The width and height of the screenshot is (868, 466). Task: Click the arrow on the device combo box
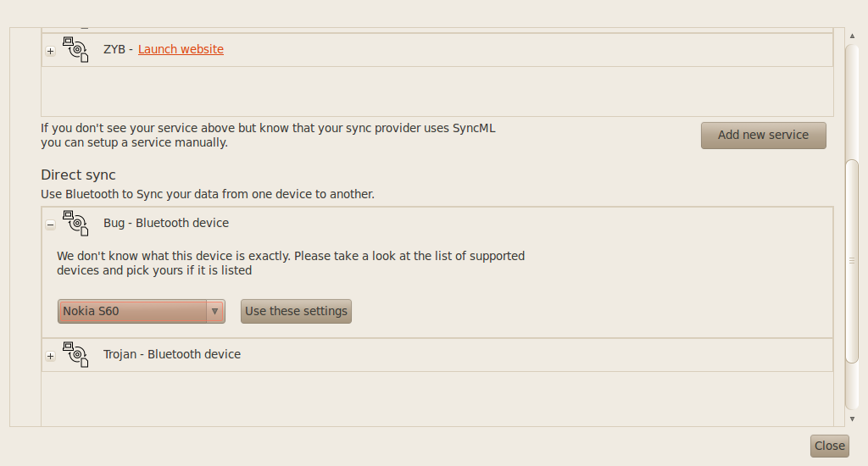click(x=214, y=311)
